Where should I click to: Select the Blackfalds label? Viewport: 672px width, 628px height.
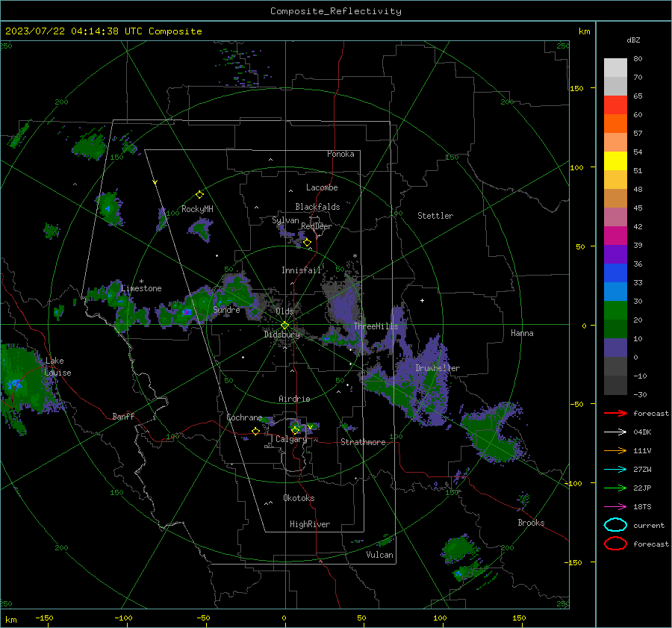pos(317,207)
